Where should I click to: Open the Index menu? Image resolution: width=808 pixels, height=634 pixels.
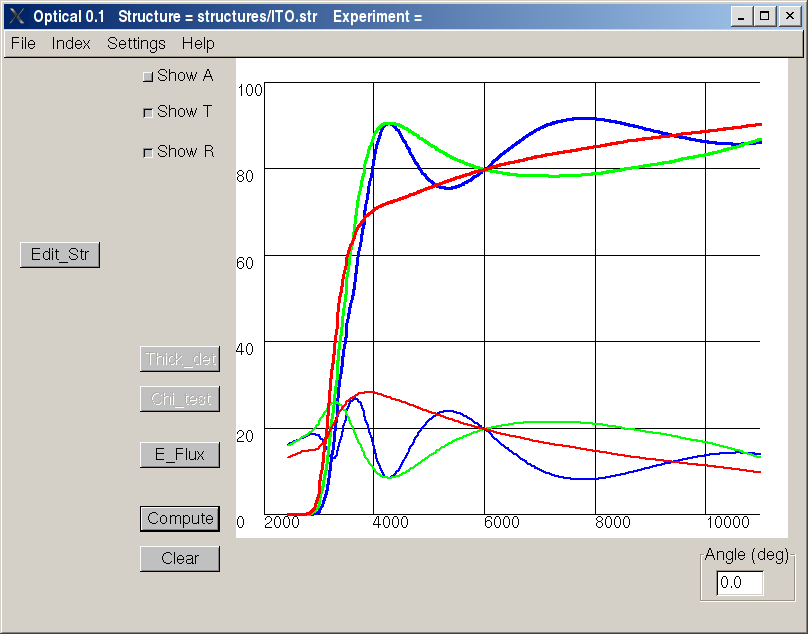[71, 43]
